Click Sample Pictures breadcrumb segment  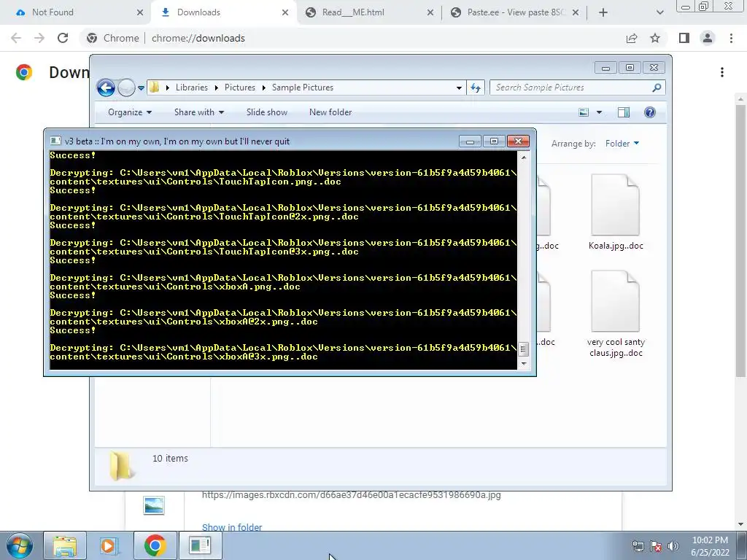click(303, 87)
